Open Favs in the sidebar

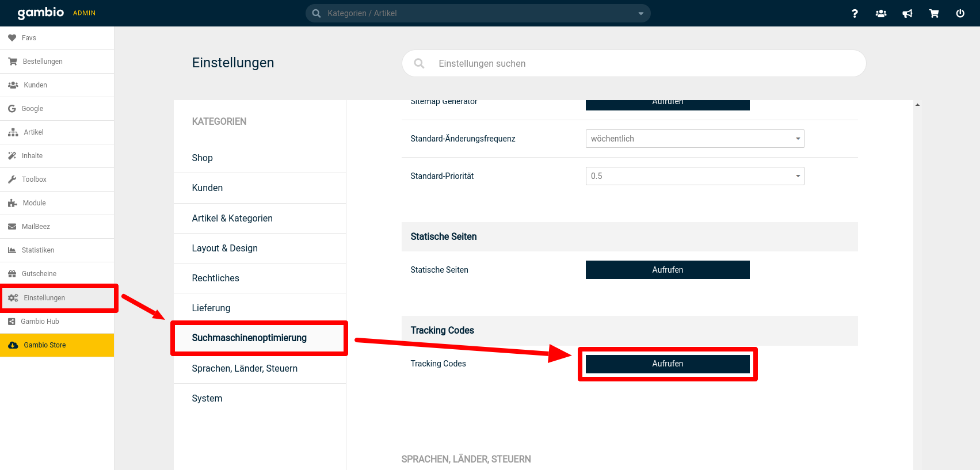(x=29, y=38)
